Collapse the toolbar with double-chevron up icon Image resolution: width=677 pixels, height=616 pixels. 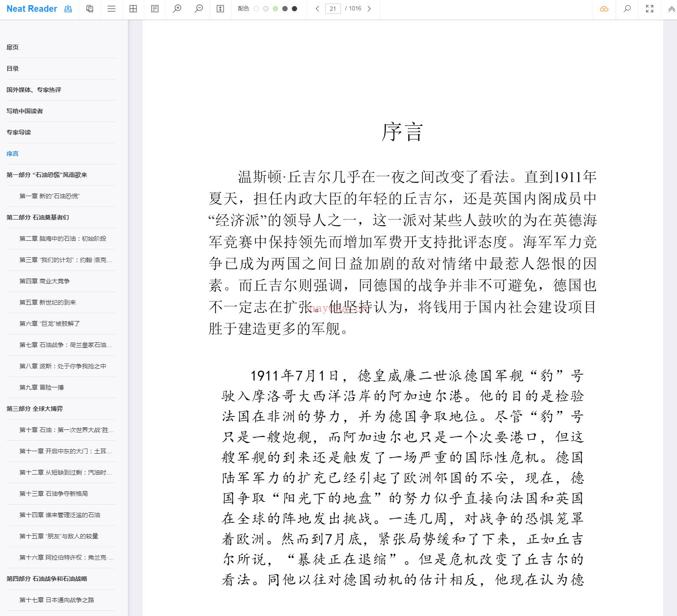(x=671, y=9)
